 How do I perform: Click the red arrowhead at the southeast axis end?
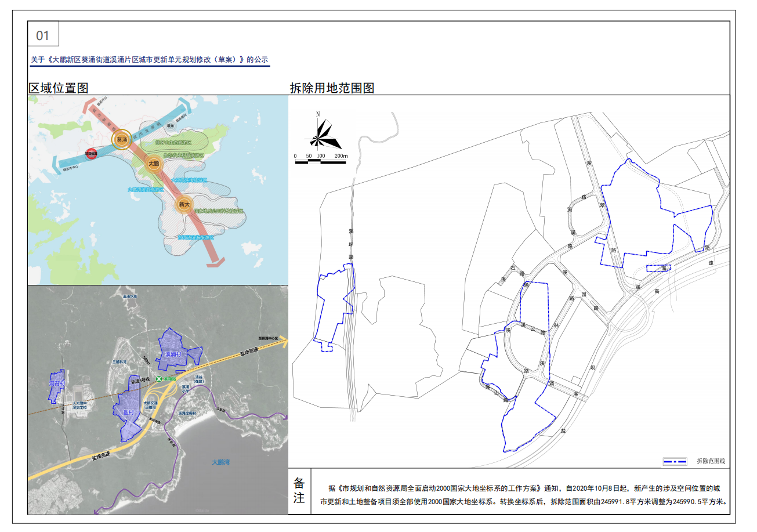click(215, 263)
